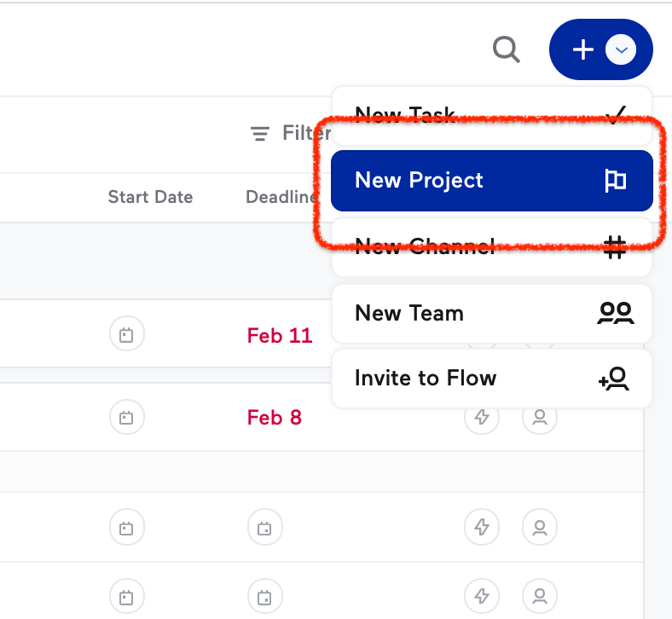Sort by the Deadline column header
Image resolution: width=672 pixels, height=619 pixels.
coord(281,197)
